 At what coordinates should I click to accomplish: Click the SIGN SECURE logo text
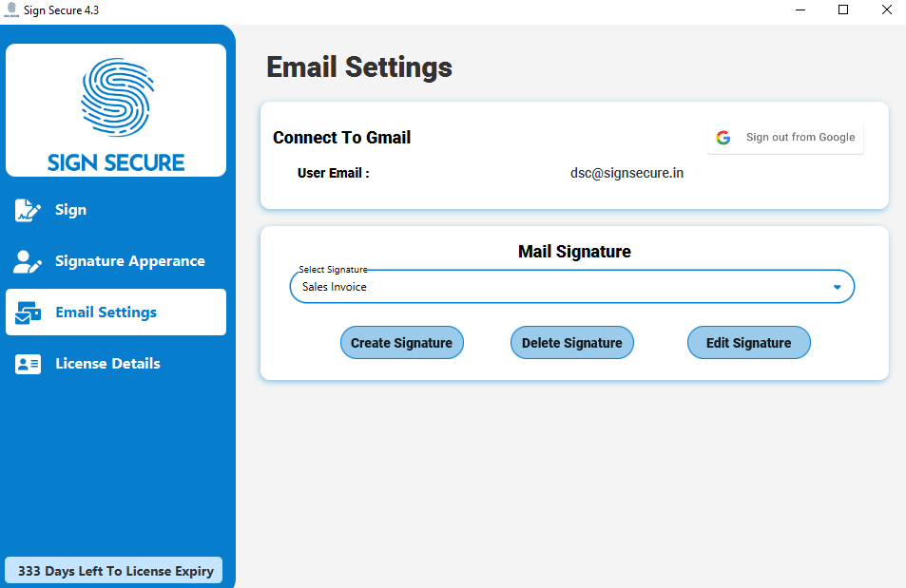116,162
